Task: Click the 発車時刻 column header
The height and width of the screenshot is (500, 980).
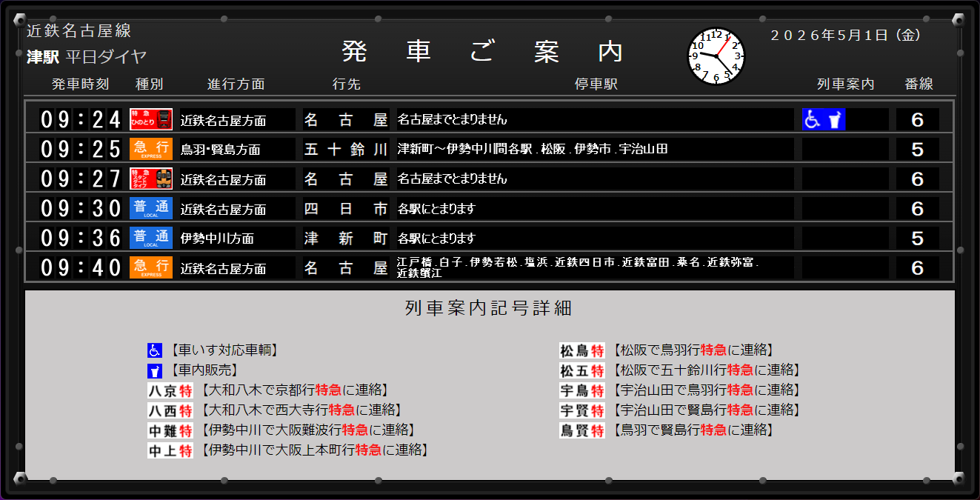Action: pyautogui.click(x=80, y=84)
